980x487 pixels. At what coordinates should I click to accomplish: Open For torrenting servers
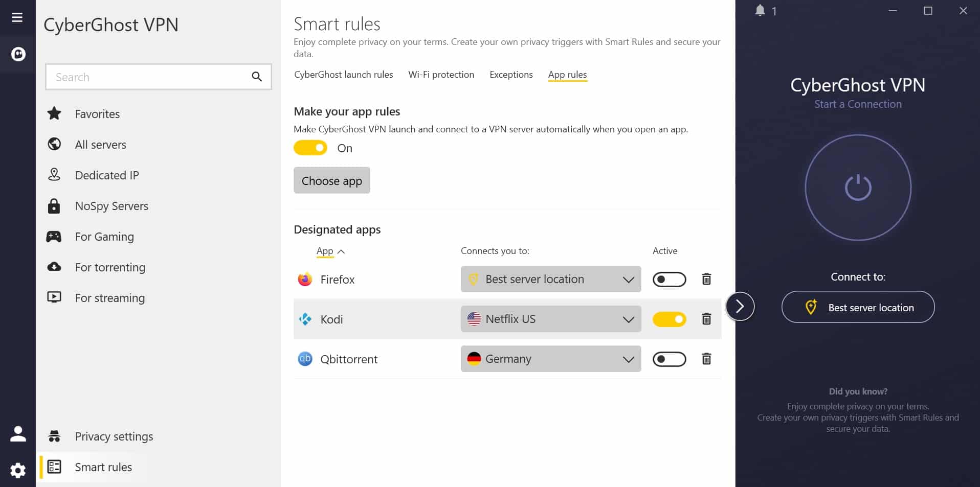tap(110, 267)
